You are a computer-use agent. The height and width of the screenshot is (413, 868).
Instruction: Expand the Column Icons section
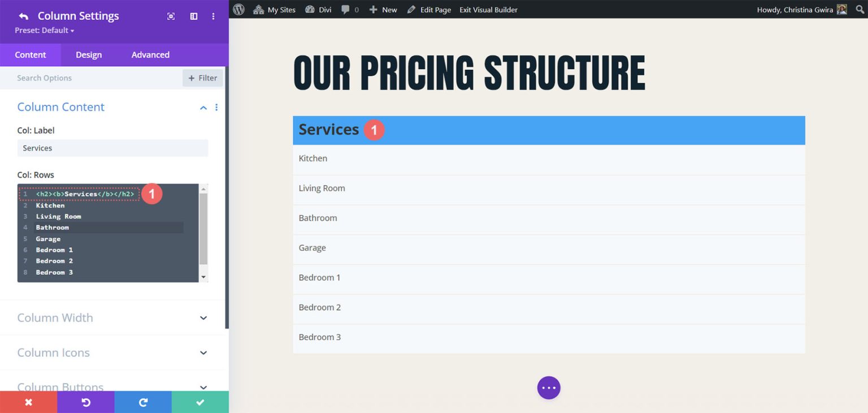[203, 352]
